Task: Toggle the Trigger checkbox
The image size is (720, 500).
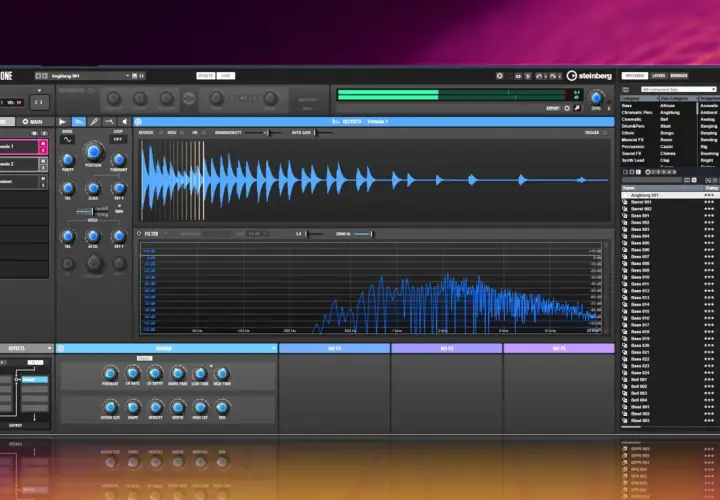Action: (x=605, y=133)
